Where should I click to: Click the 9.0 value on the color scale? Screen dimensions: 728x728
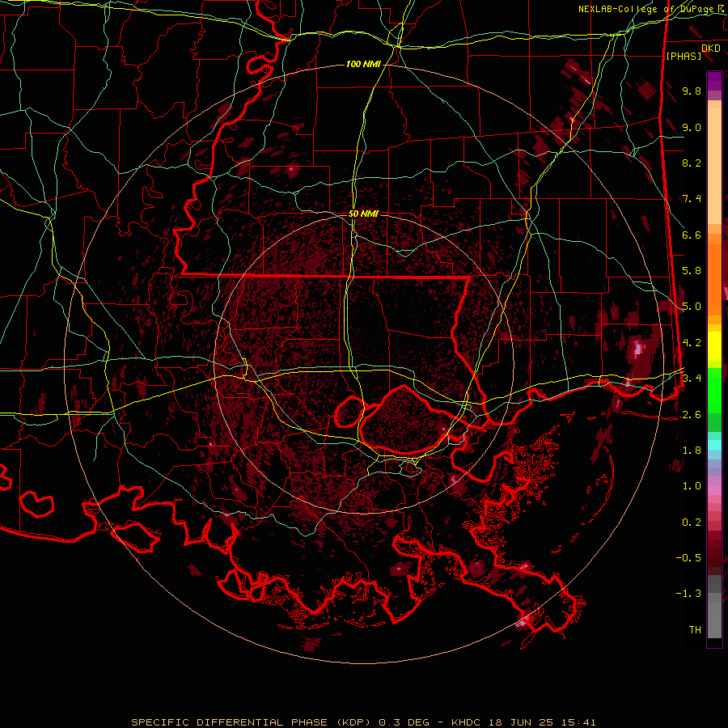[x=692, y=127]
